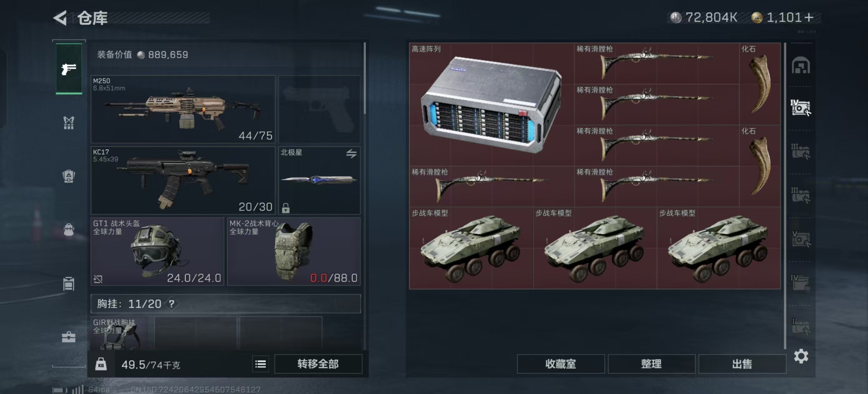Open the chest rig category icon
Image resolution: width=868 pixels, height=394 pixels.
tap(69, 122)
